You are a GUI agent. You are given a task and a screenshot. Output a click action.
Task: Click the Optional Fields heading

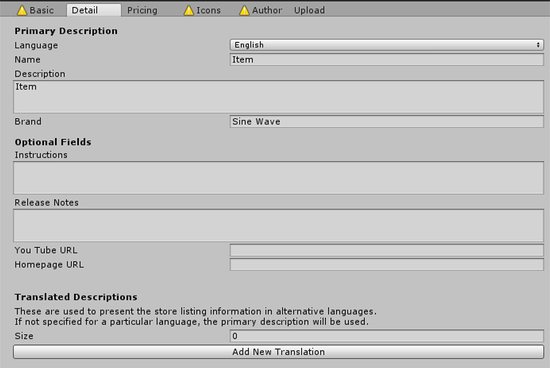pos(53,142)
